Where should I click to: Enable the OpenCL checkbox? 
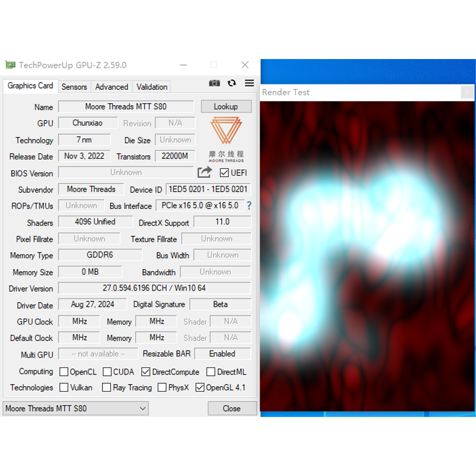click(x=64, y=372)
